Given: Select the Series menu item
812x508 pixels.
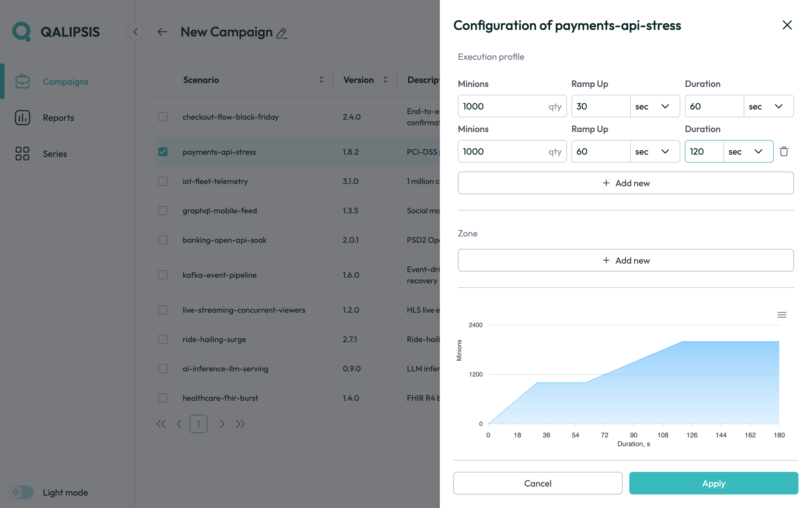Looking at the screenshot, I should coord(55,154).
